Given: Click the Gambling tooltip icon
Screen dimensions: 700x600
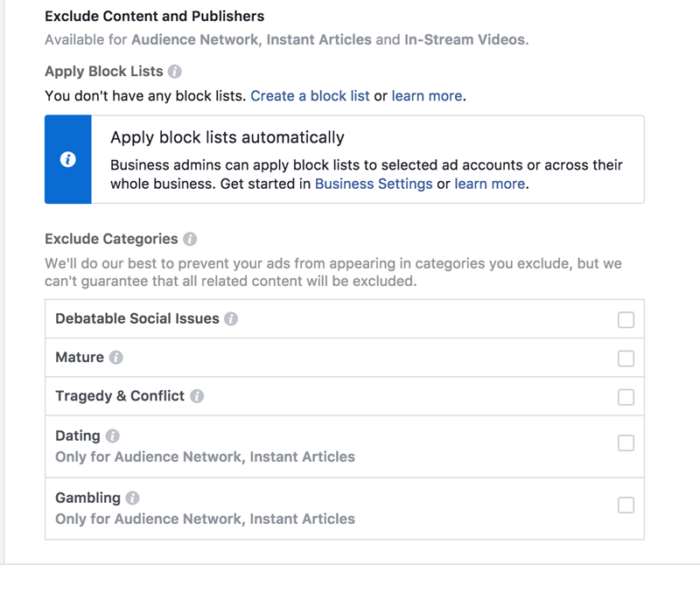Looking at the screenshot, I should [132, 498].
